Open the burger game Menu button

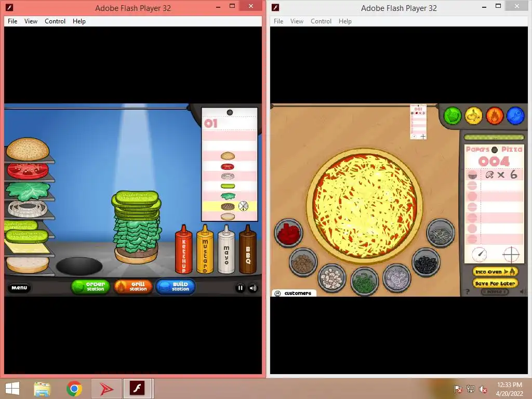pyautogui.click(x=19, y=288)
